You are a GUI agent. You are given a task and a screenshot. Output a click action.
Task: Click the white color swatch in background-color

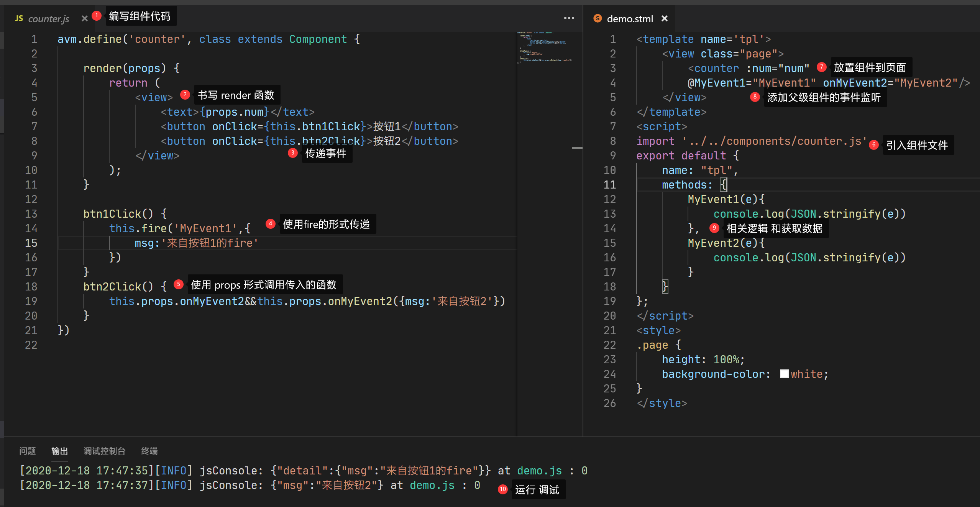pos(784,374)
